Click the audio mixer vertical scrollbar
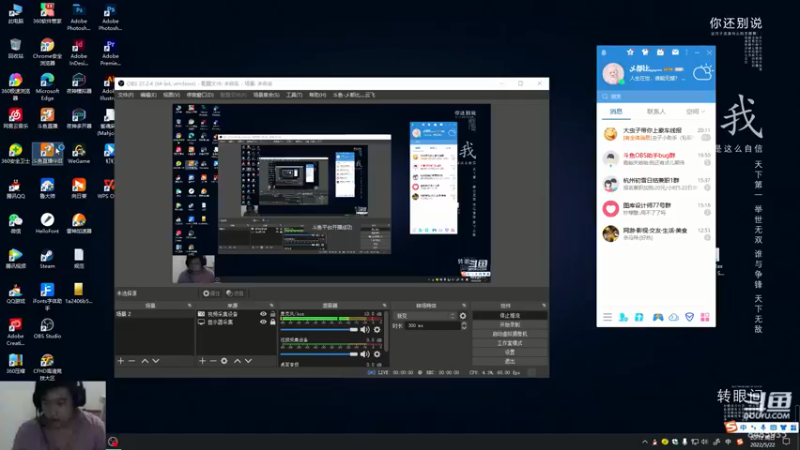This screenshot has height=450, width=800. click(x=386, y=332)
